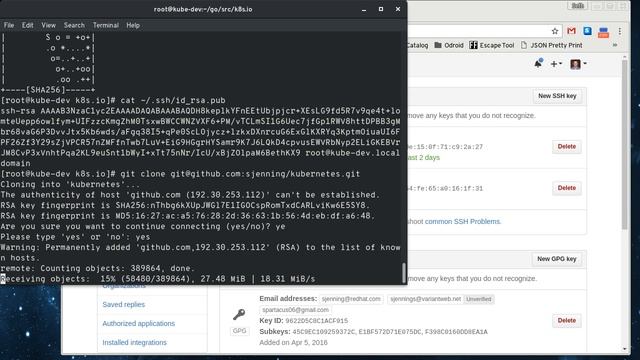Click the GPG key icon
This screenshot has width=640, height=360.
click(239, 314)
